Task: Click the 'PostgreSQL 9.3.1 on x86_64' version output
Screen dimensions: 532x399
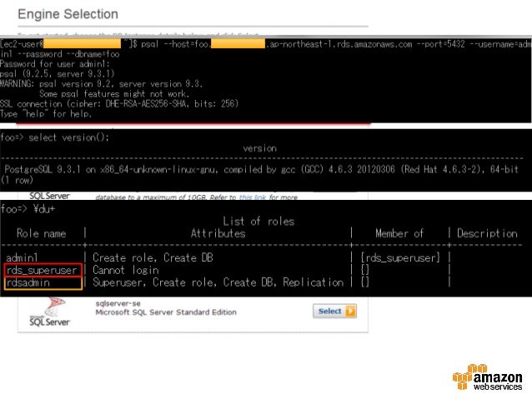Action: click(x=261, y=169)
